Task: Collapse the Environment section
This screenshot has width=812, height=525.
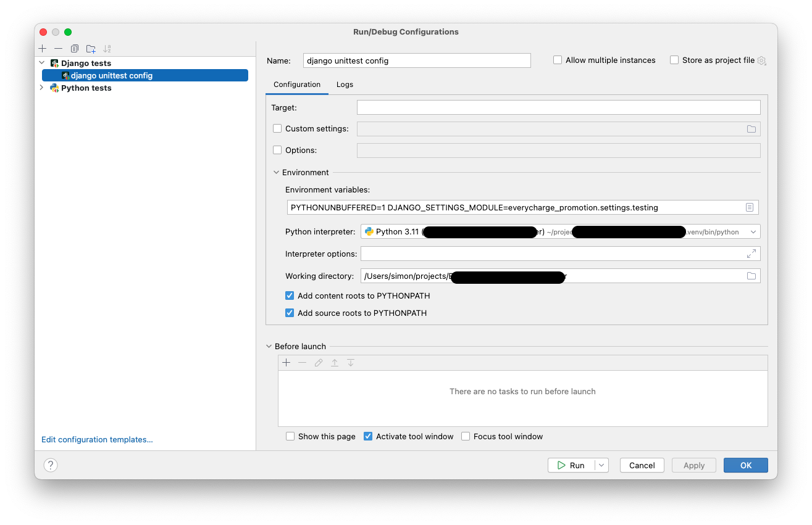Action: pyautogui.click(x=275, y=173)
